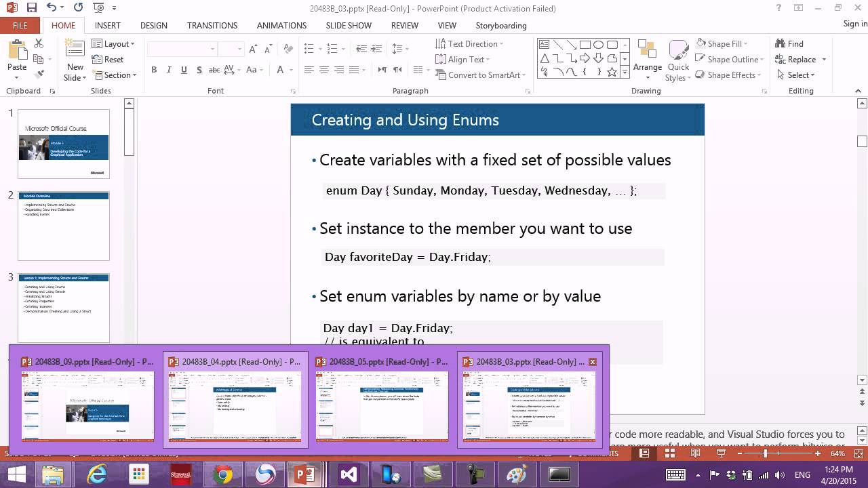Open the FILE tab

click(x=20, y=25)
